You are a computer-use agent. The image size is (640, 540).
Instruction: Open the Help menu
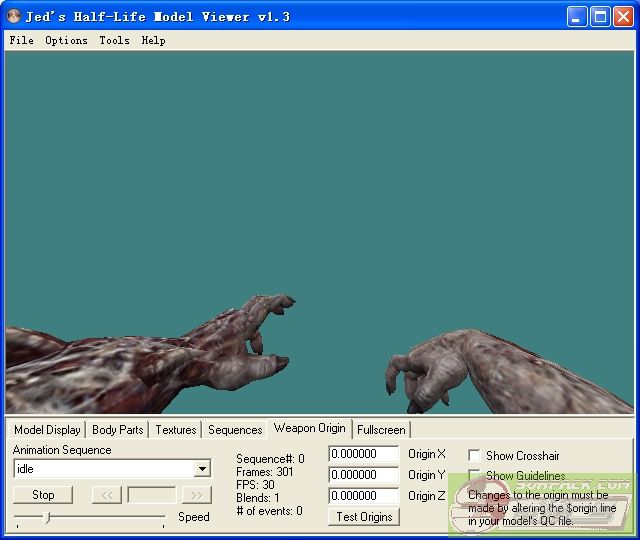click(x=153, y=41)
